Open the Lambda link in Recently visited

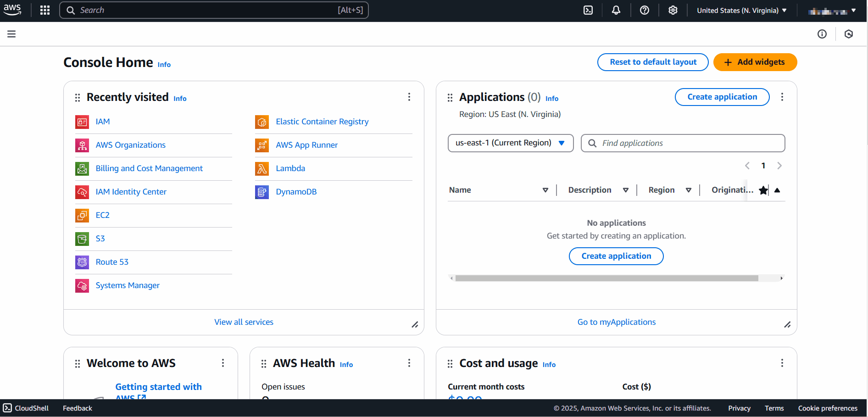[290, 168]
